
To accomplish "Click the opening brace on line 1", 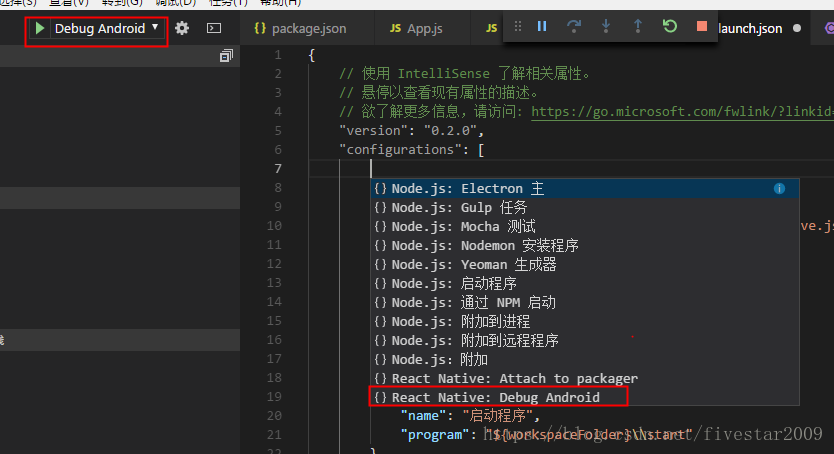I will [x=312, y=55].
